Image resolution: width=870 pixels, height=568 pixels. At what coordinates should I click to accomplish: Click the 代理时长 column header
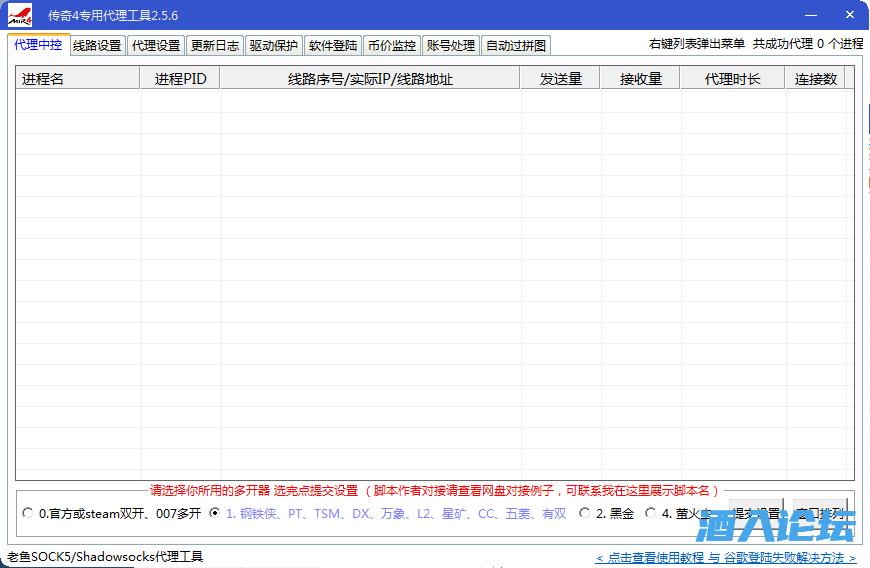pos(732,79)
